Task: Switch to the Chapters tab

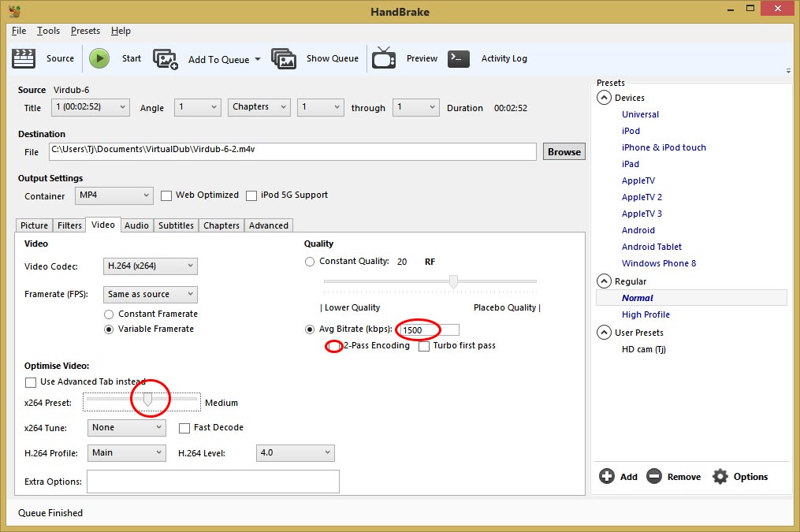Action: pos(221,225)
